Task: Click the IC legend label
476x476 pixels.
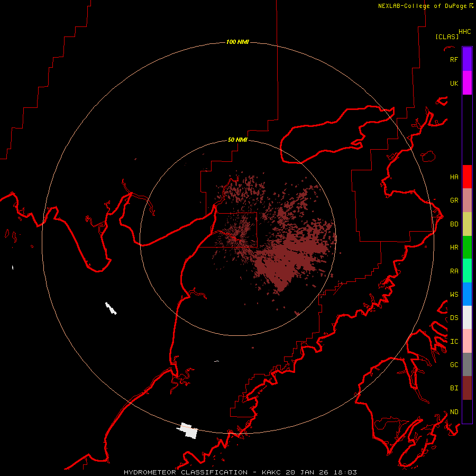Action: (x=454, y=342)
